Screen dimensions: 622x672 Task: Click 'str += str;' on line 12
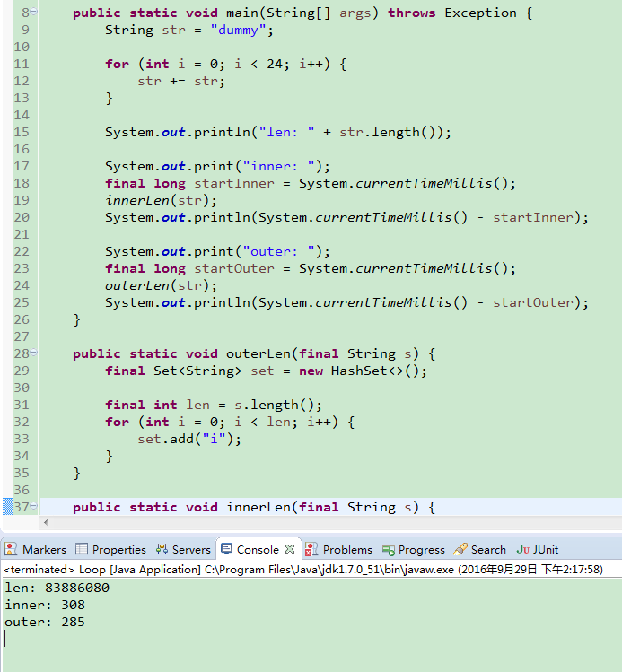(x=181, y=81)
